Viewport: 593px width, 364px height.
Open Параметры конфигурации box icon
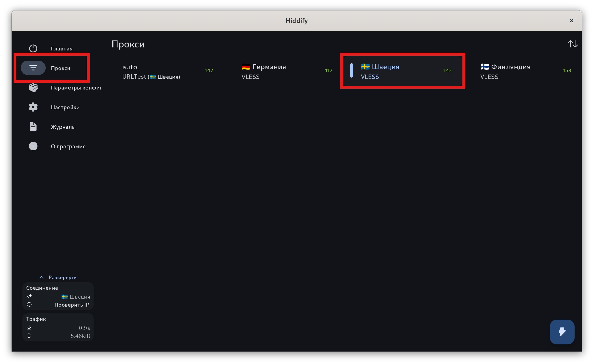coord(33,88)
